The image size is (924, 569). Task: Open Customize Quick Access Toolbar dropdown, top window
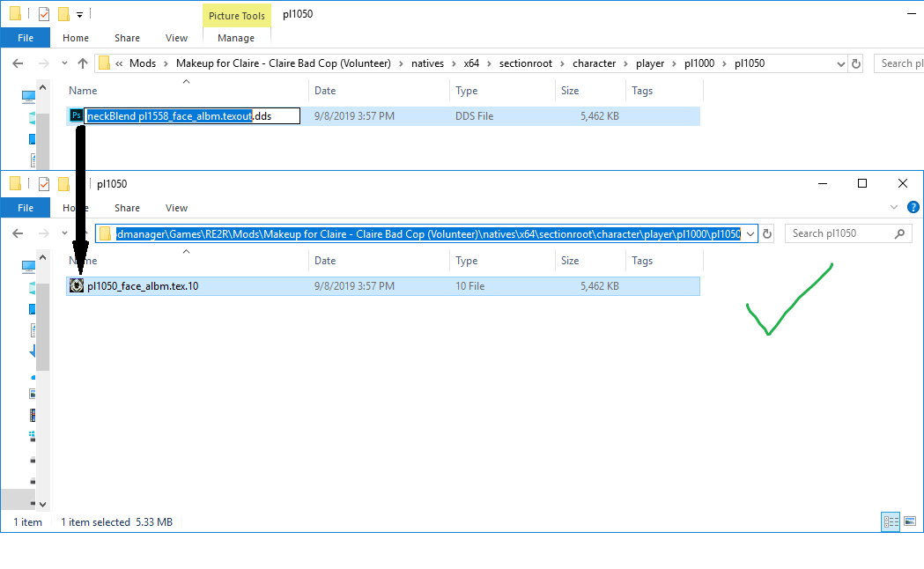(x=79, y=15)
